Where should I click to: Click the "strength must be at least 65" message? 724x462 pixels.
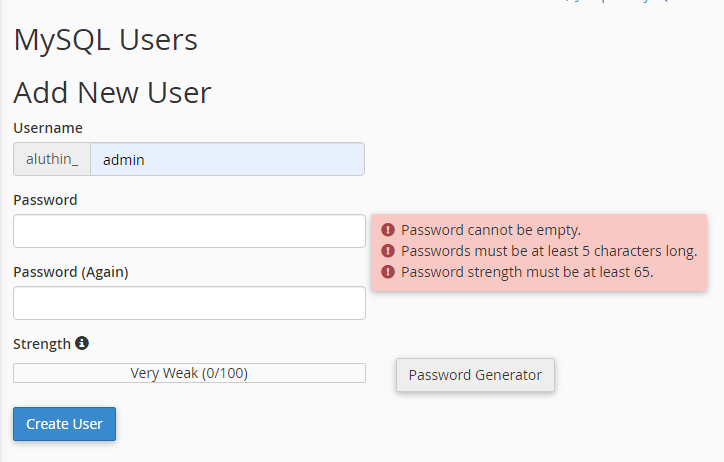pos(527,272)
